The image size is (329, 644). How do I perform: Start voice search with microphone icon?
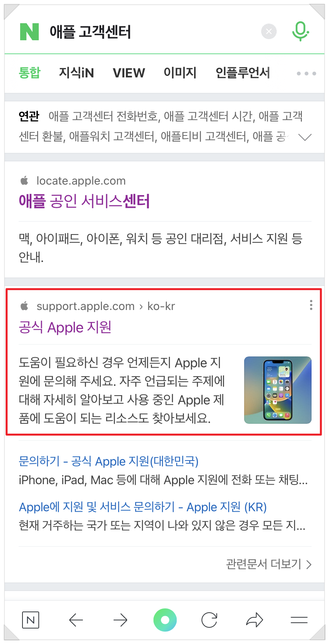[300, 31]
